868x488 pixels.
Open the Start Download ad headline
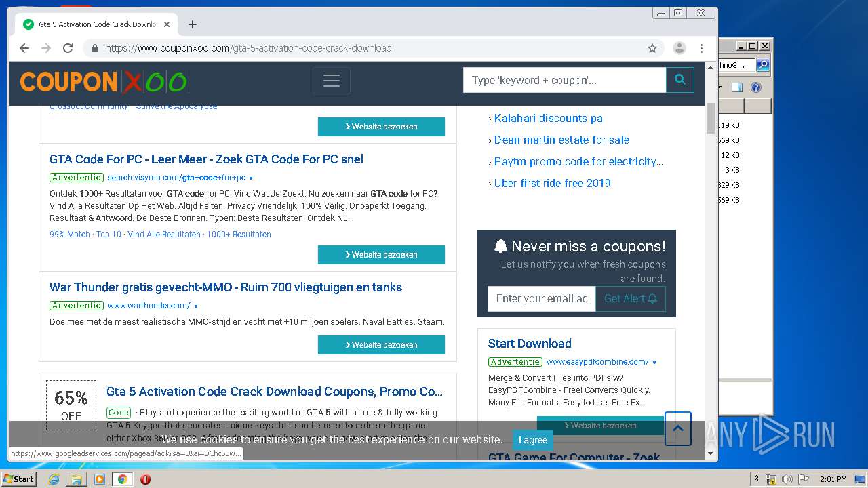point(530,344)
